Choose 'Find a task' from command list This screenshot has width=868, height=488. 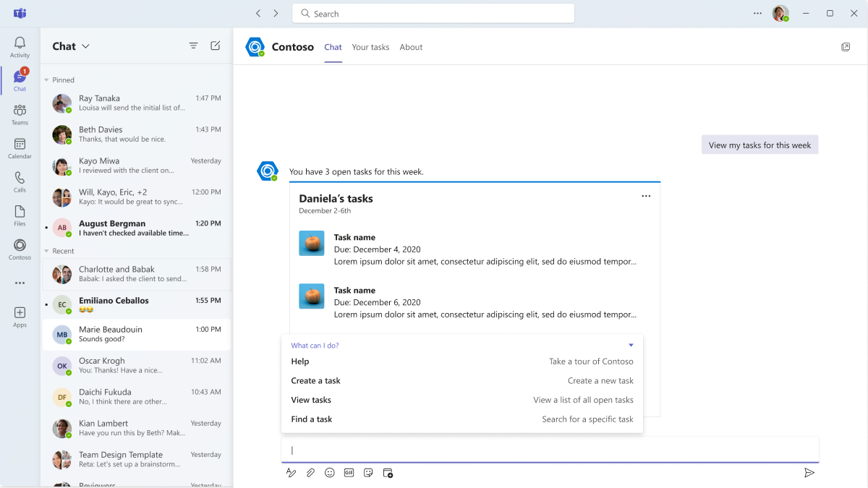tap(311, 419)
